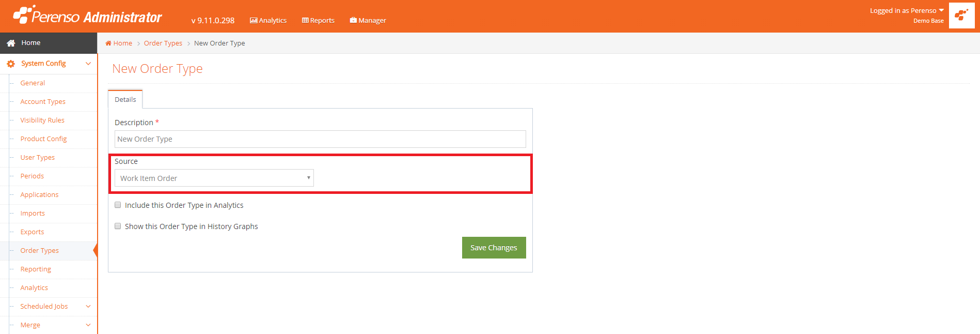Enable Include this Order Type in Analytics
The height and width of the screenshot is (334, 980).
click(118, 205)
